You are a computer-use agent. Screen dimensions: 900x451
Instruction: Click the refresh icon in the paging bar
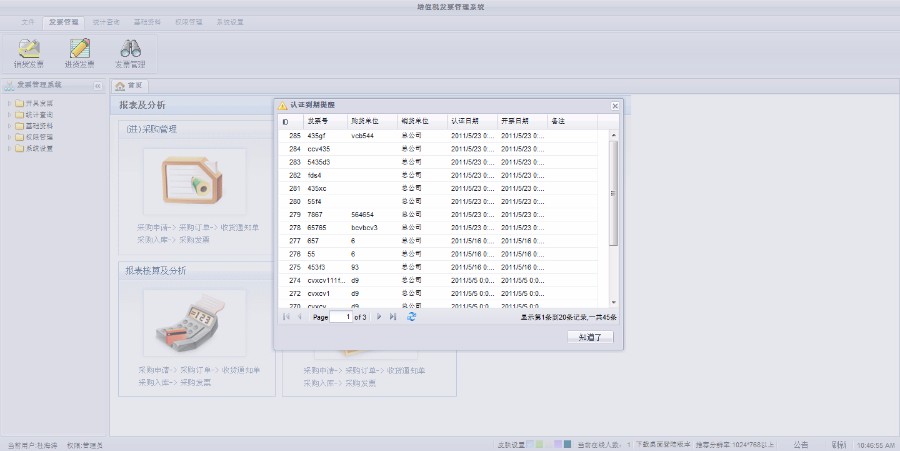point(411,317)
